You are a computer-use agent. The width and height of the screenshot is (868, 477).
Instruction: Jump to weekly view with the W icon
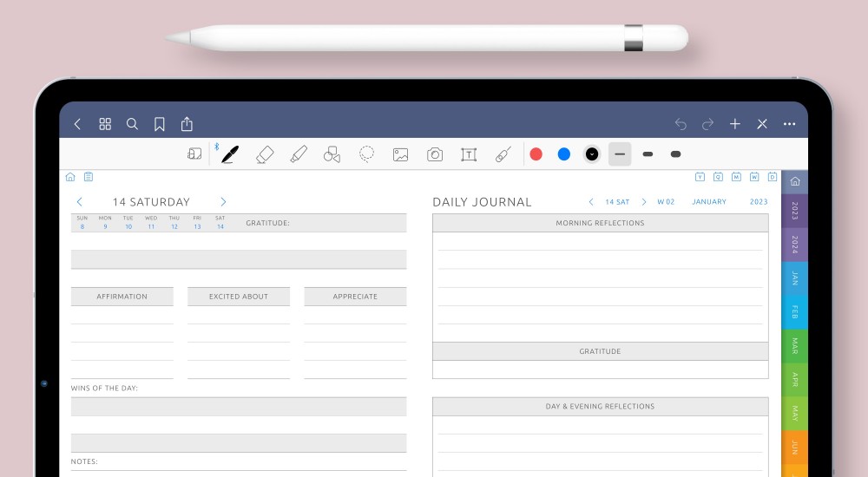pyautogui.click(x=754, y=177)
